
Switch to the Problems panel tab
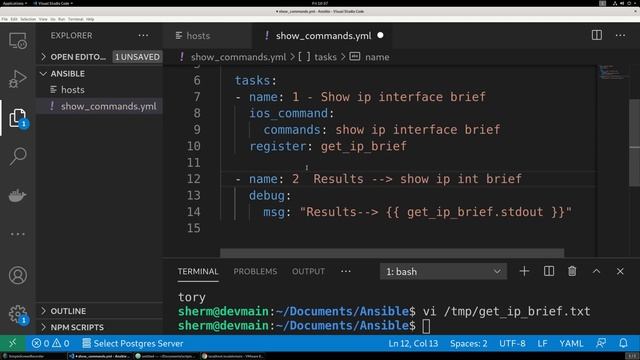(255, 271)
